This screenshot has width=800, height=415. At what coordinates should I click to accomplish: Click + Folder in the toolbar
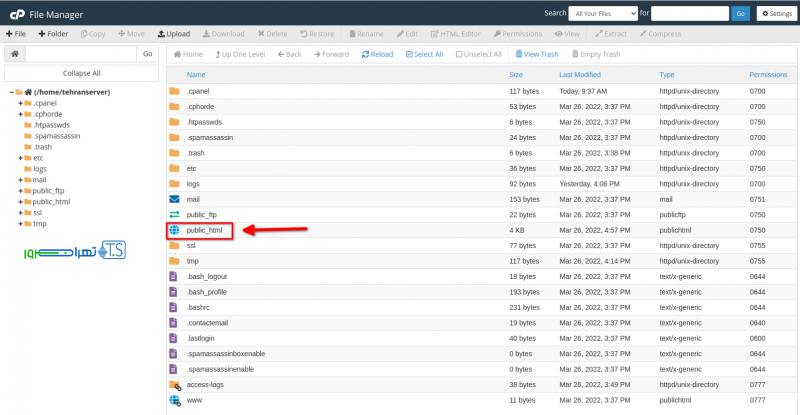53,33
